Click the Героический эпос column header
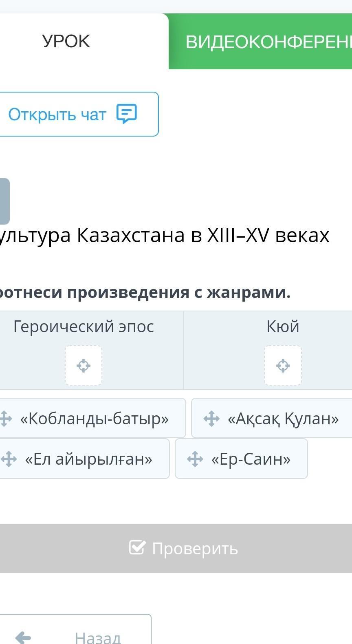Image resolution: width=352 pixels, height=644 pixels. click(84, 326)
